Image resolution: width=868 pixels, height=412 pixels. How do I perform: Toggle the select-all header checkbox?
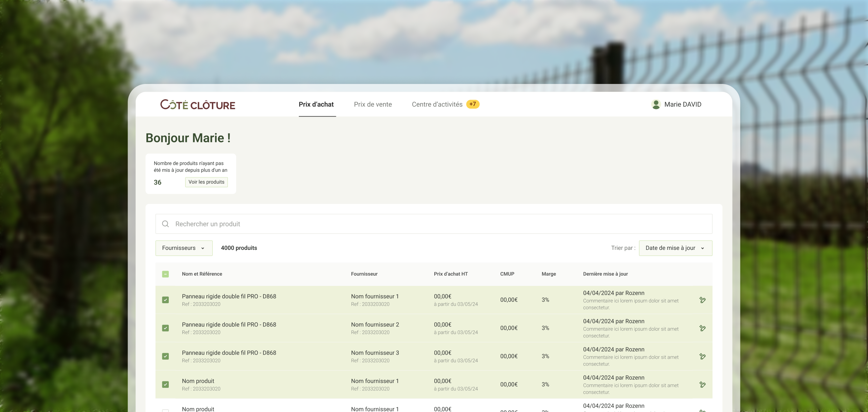[x=165, y=274]
